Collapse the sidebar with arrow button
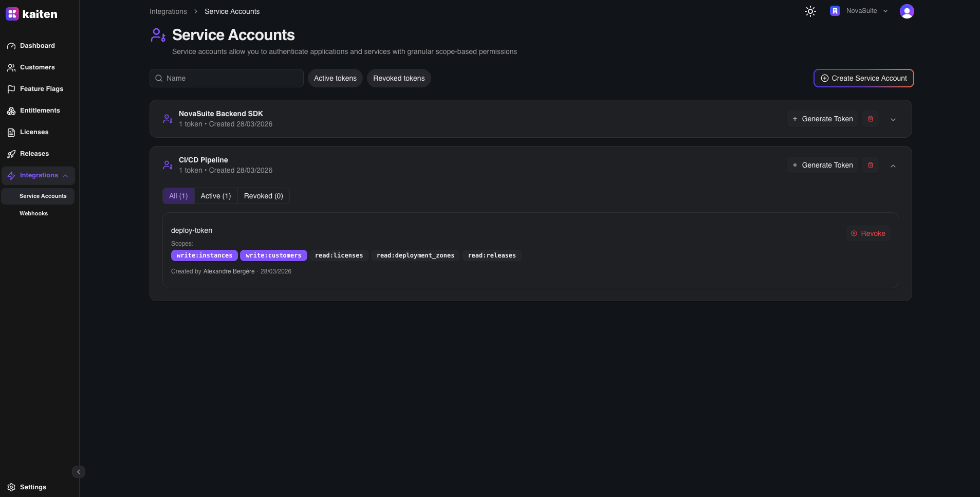 [x=79, y=472]
